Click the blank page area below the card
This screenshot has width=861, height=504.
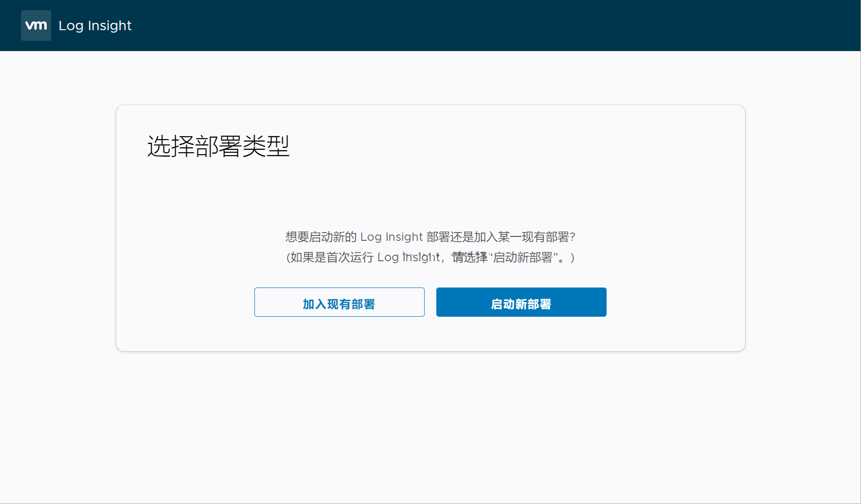pos(430,428)
